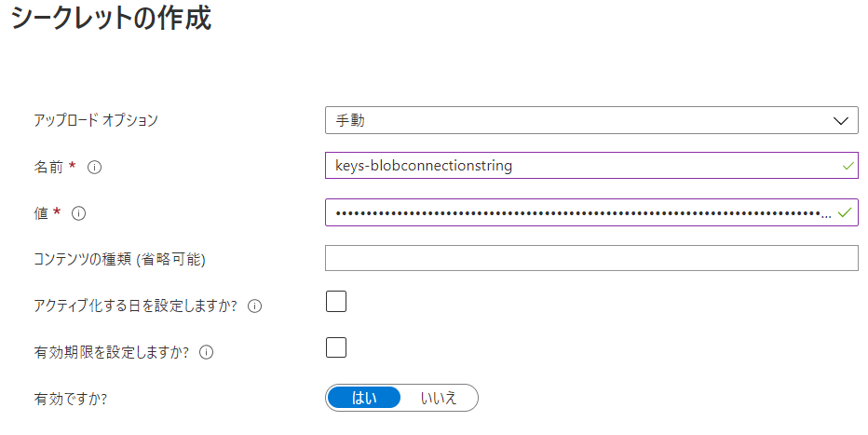This screenshot has width=868, height=435.
Task: Expand the chevron arrow of upload options
Action: (840, 121)
